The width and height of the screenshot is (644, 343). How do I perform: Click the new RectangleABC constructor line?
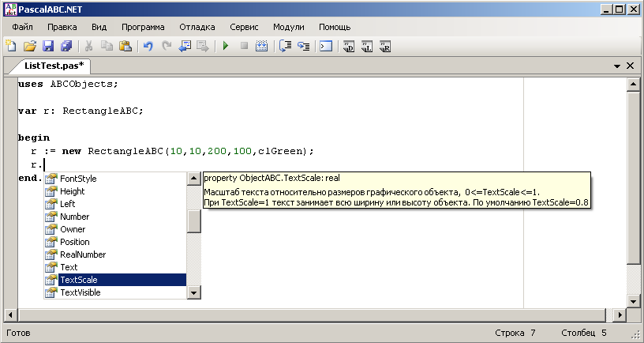pos(172,151)
